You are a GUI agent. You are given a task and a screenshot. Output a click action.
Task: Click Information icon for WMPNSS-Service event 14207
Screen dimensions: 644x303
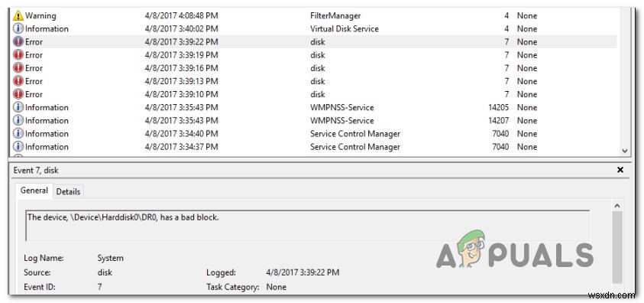tap(18, 121)
